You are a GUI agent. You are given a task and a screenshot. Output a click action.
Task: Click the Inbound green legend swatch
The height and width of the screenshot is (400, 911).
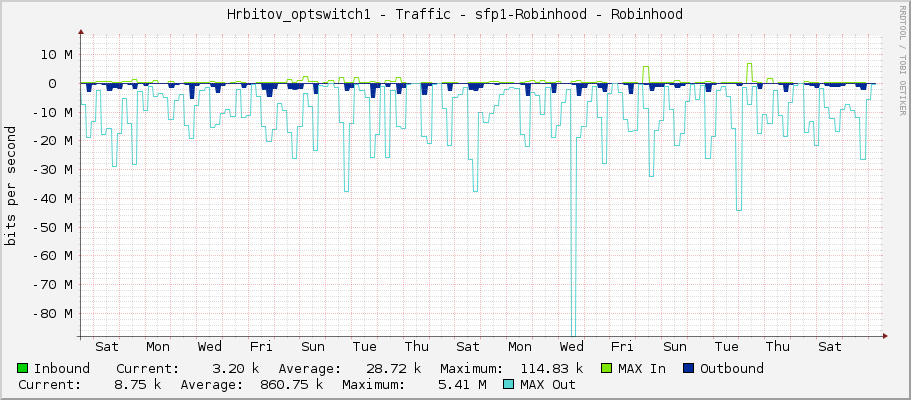pos(23,368)
